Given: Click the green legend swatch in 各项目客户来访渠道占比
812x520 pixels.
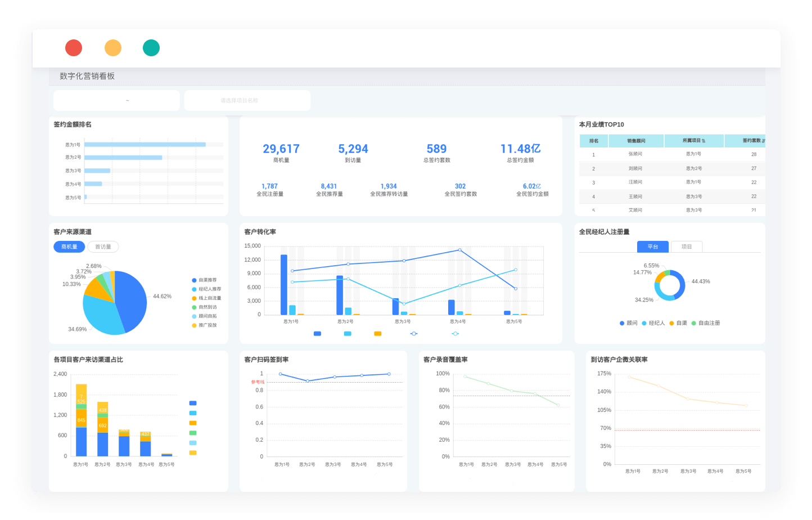Looking at the screenshot, I should coord(193,433).
